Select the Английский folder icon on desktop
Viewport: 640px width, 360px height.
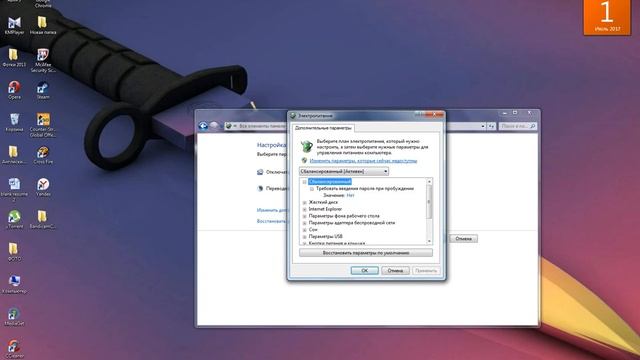tap(14, 155)
